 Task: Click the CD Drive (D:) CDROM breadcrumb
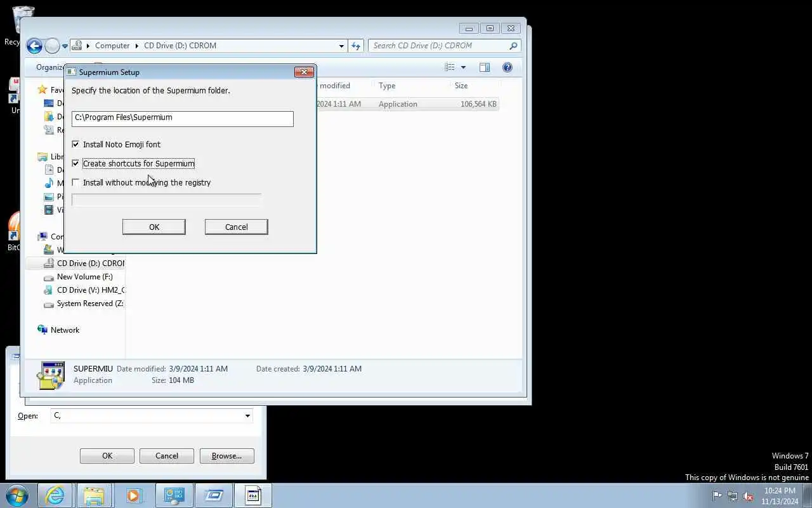tap(180, 46)
